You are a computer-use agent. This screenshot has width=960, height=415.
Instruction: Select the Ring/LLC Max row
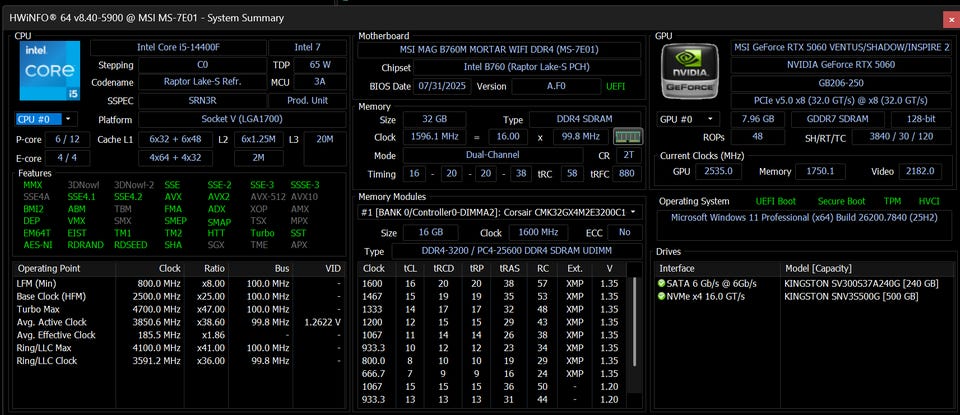click(x=179, y=348)
